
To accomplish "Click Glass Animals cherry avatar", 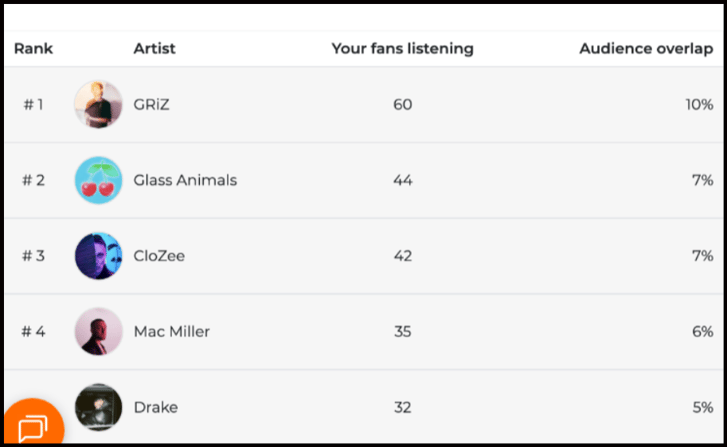I will (98, 181).
